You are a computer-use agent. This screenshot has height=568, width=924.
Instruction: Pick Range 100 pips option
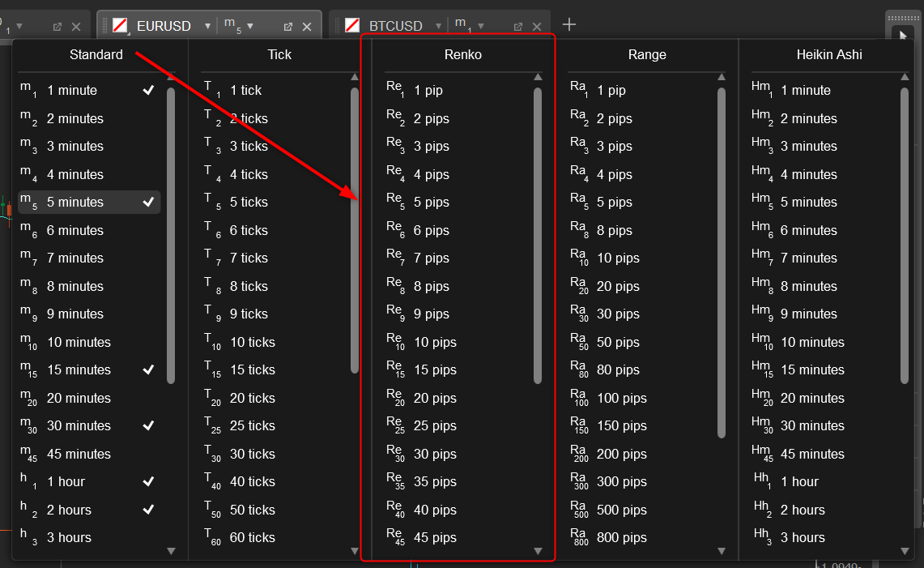coord(621,398)
